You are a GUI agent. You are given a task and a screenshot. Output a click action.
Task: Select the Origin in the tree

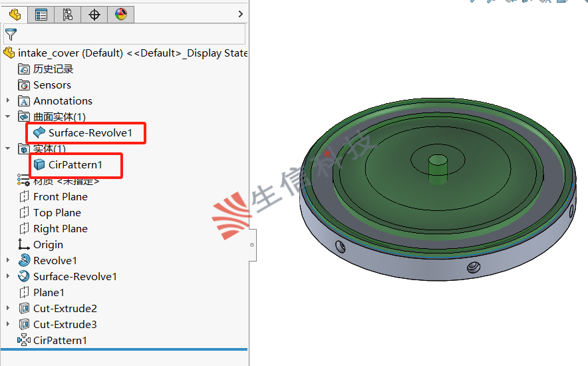click(48, 245)
